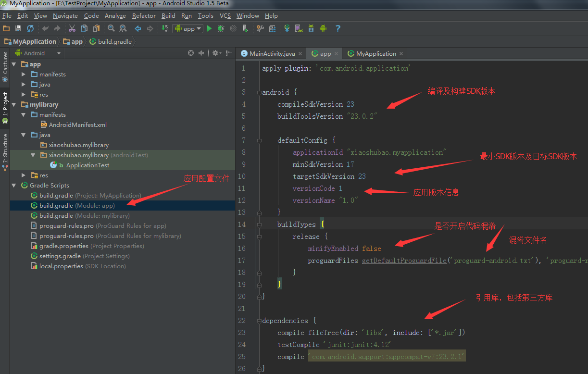Click the scroll-from-source target icon in Project panel
The image size is (588, 374).
[191, 53]
